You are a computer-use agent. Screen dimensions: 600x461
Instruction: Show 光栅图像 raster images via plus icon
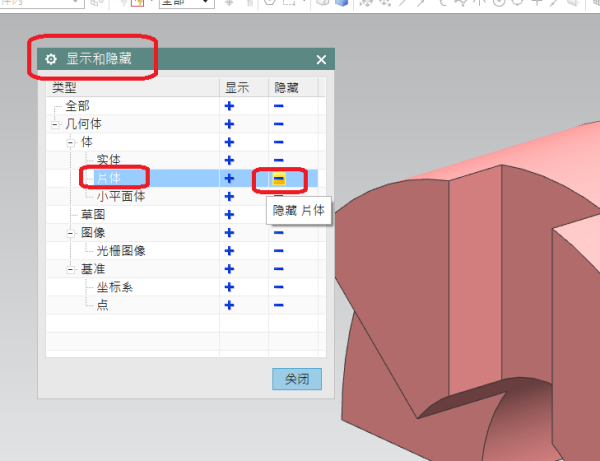click(x=229, y=251)
